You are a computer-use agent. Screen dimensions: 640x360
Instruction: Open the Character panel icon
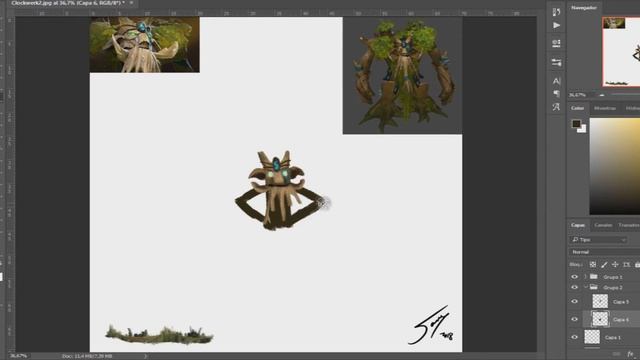(556, 81)
